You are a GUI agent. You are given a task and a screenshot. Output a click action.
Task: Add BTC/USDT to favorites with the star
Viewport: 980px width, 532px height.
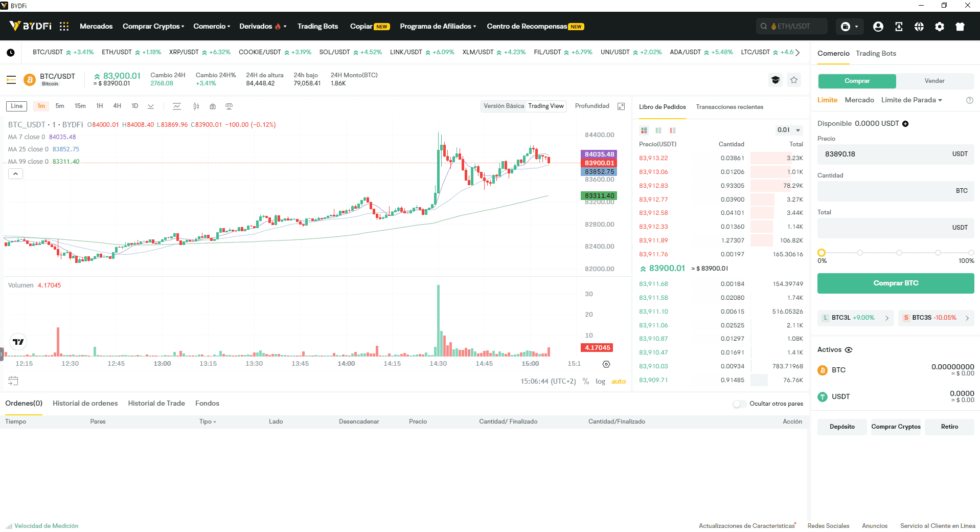tap(794, 80)
